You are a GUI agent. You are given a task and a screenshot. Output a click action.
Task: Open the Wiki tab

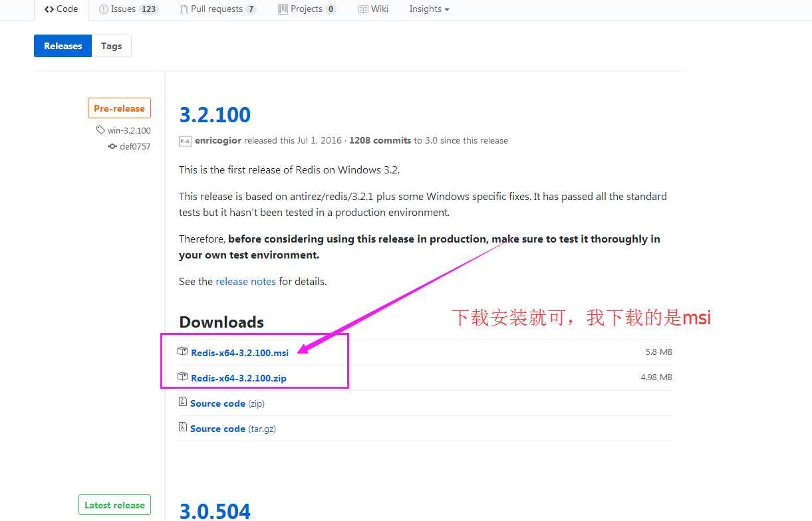tap(373, 9)
